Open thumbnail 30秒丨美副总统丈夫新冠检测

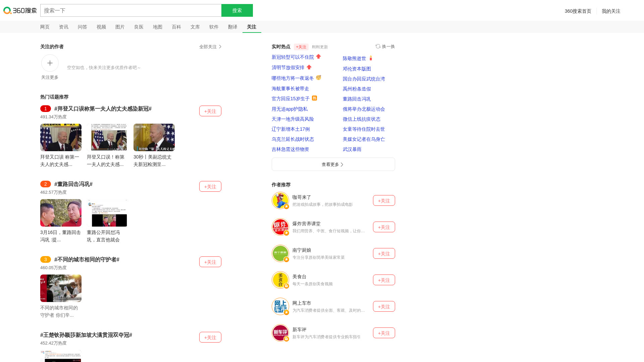154,137
